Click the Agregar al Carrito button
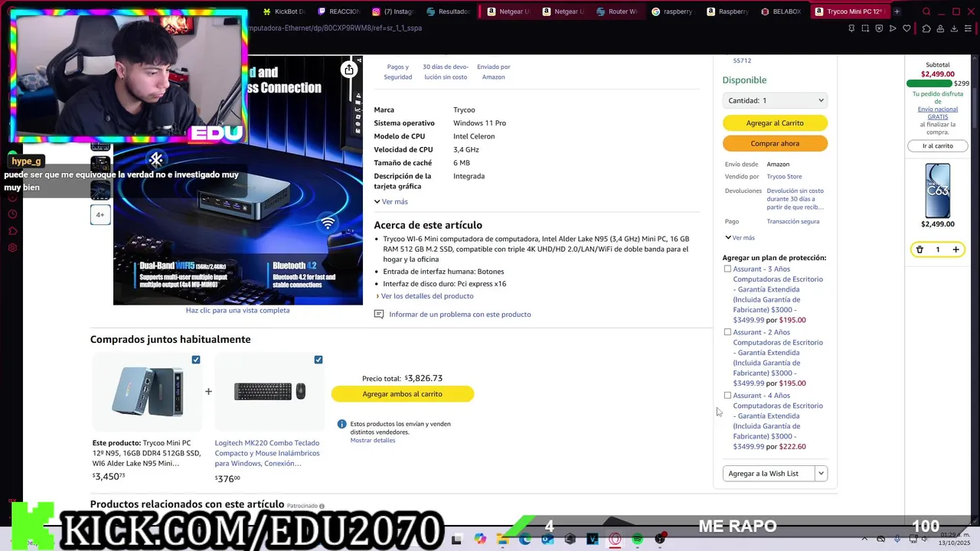This screenshot has width=980, height=551. [775, 122]
